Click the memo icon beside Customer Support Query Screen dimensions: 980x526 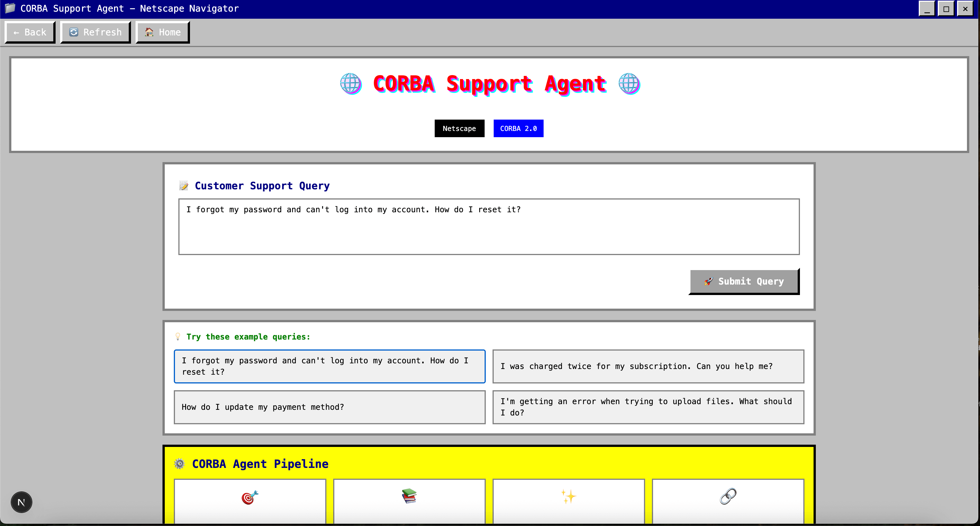184,186
